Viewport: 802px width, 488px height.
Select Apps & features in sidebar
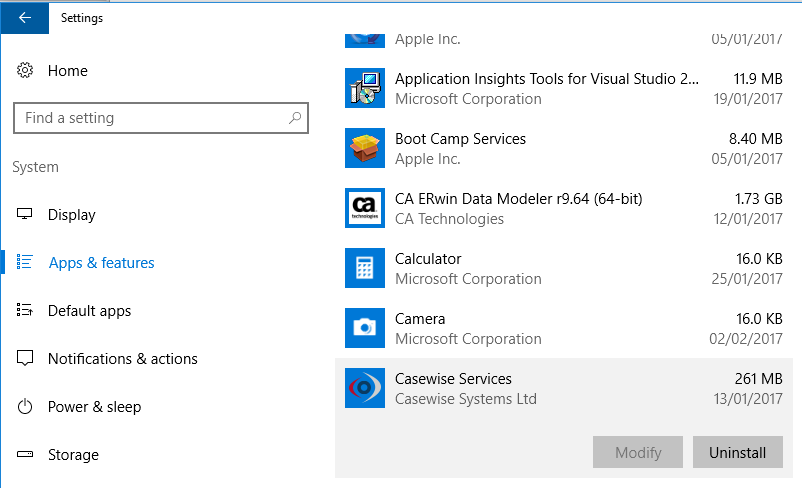[x=101, y=263]
